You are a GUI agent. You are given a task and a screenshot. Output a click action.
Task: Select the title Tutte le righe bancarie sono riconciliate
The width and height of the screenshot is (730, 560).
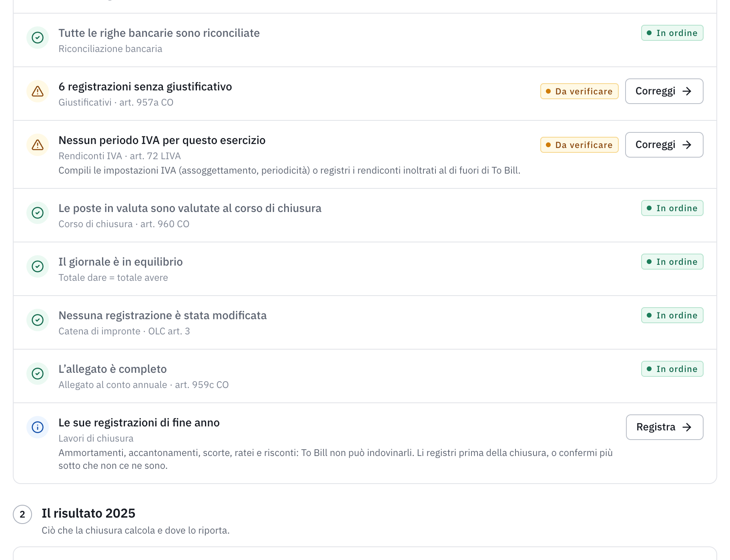pyautogui.click(x=159, y=33)
